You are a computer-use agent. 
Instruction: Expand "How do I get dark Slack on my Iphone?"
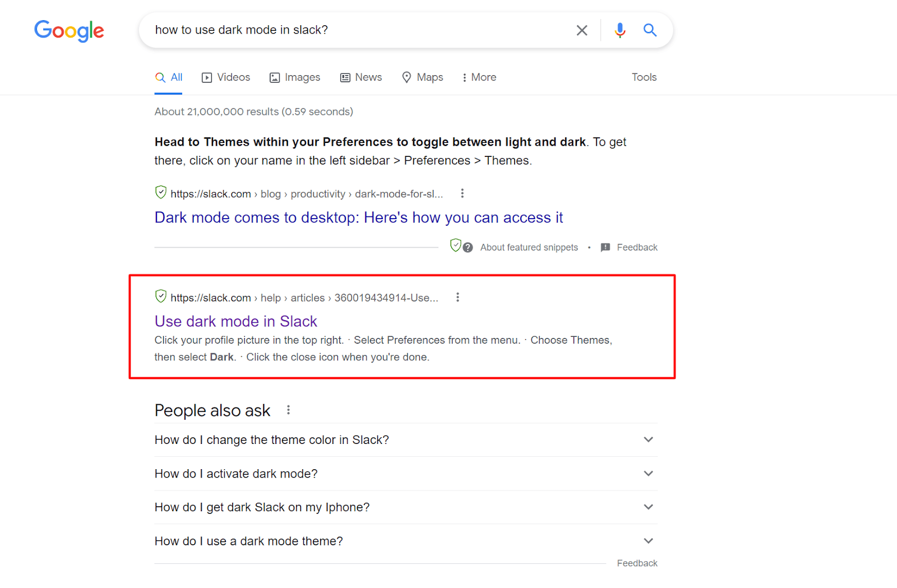648,507
